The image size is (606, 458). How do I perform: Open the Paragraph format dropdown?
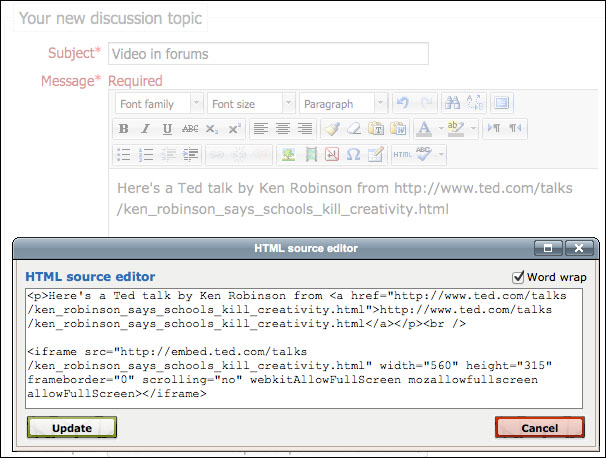[x=344, y=104]
